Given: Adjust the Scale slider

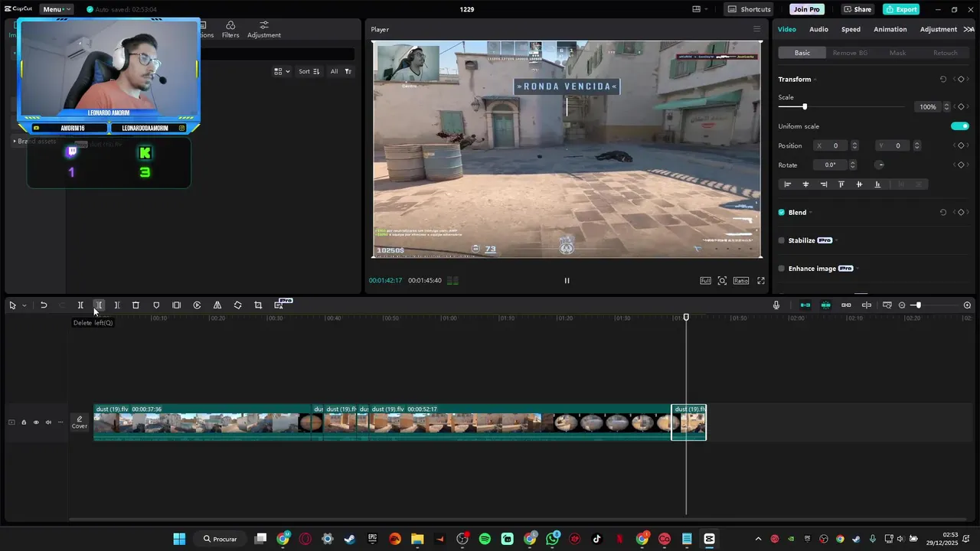Looking at the screenshot, I should [x=805, y=107].
